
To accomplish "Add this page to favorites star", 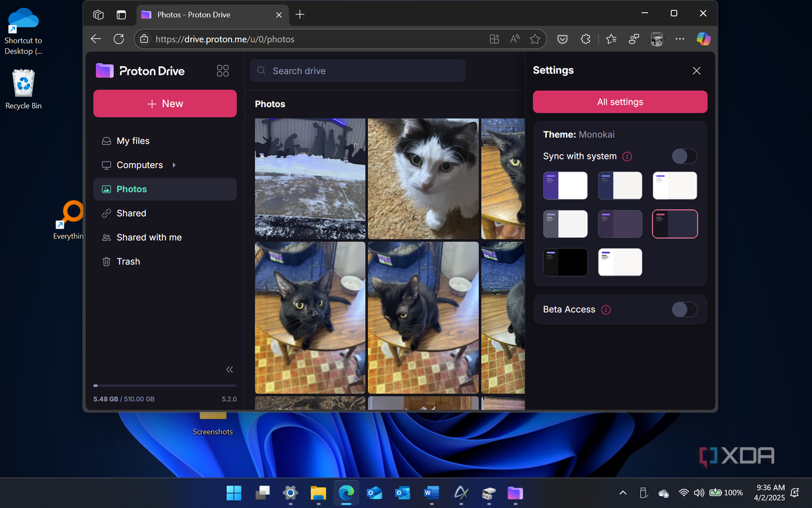I will (535, 39).
